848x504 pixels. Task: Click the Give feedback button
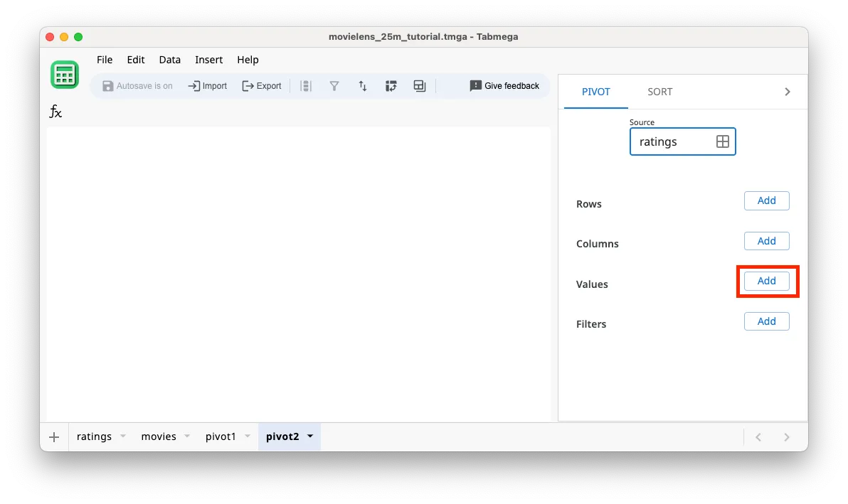coord(504,85)
